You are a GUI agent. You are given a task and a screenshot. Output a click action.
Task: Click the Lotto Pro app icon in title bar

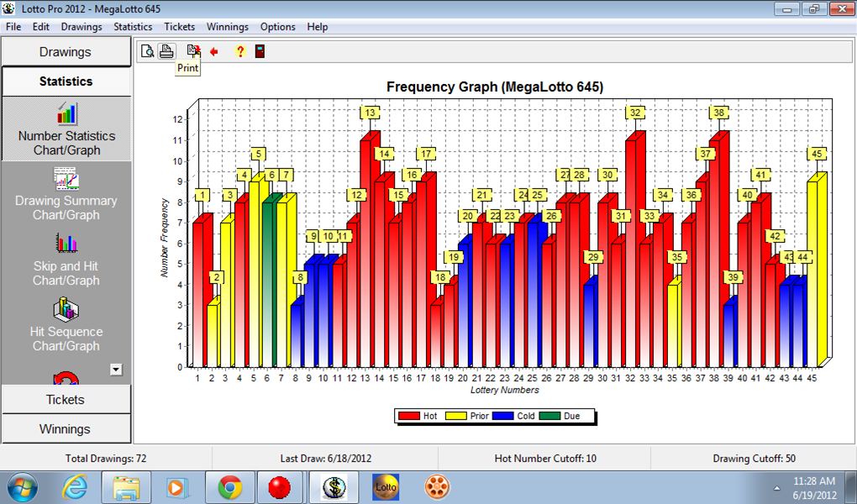click(x=8, y=8)
